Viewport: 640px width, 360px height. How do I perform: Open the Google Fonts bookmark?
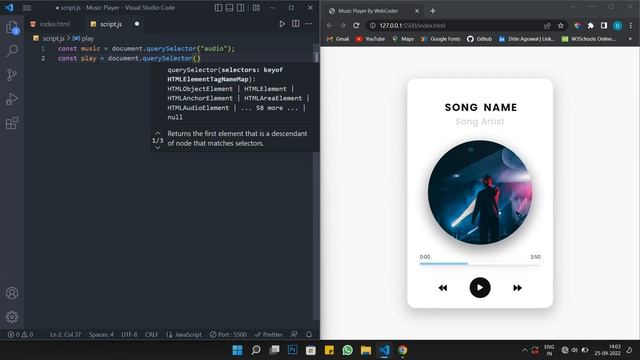pos(440,39)
